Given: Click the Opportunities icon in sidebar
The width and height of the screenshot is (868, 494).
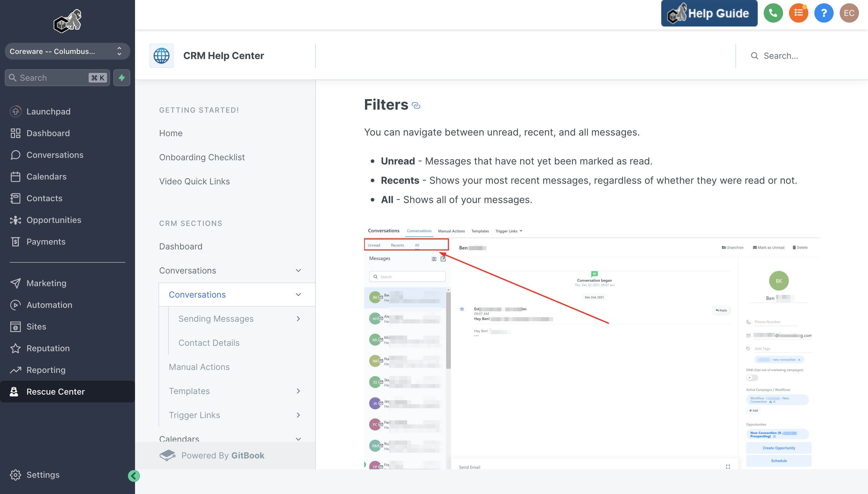Looking at the screenshot, I should [x=15, y=220].
